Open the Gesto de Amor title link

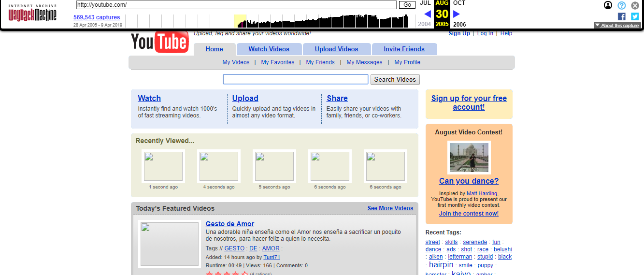click(x=230, y=224)
